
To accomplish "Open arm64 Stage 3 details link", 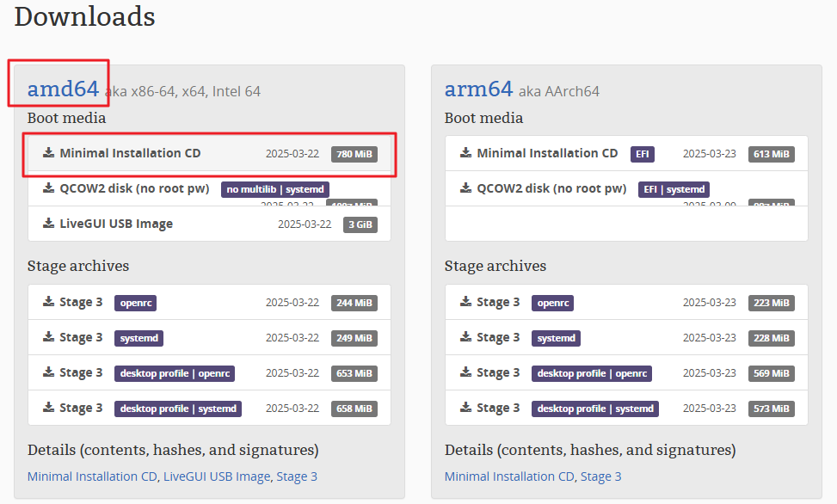I will [601, 476].
